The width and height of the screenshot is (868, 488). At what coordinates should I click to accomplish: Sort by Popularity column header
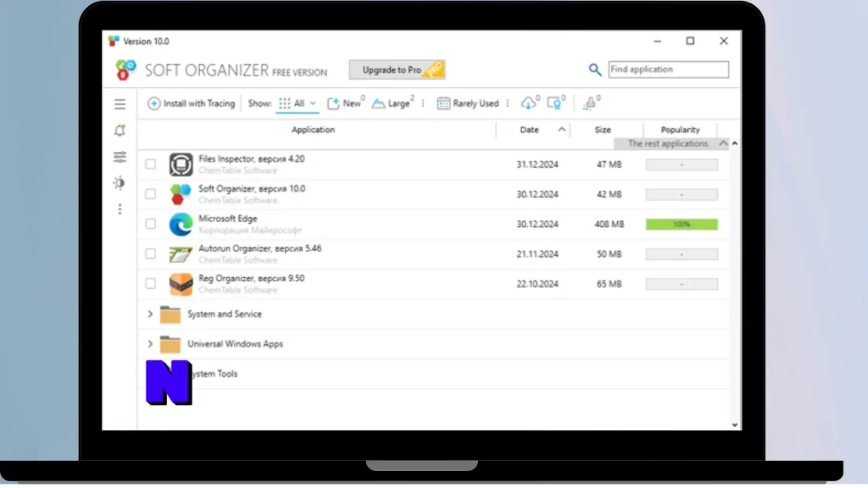[681, 130]
